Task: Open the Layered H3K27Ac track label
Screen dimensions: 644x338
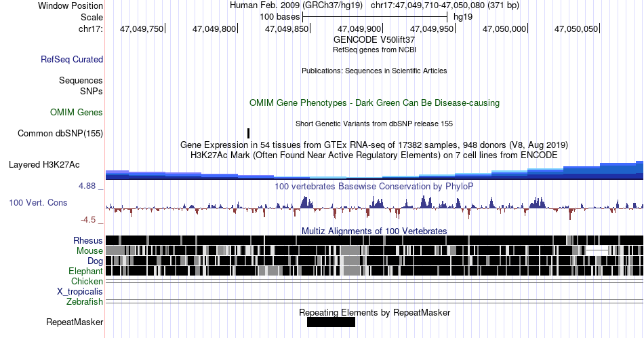Action: tap(44, 164)
